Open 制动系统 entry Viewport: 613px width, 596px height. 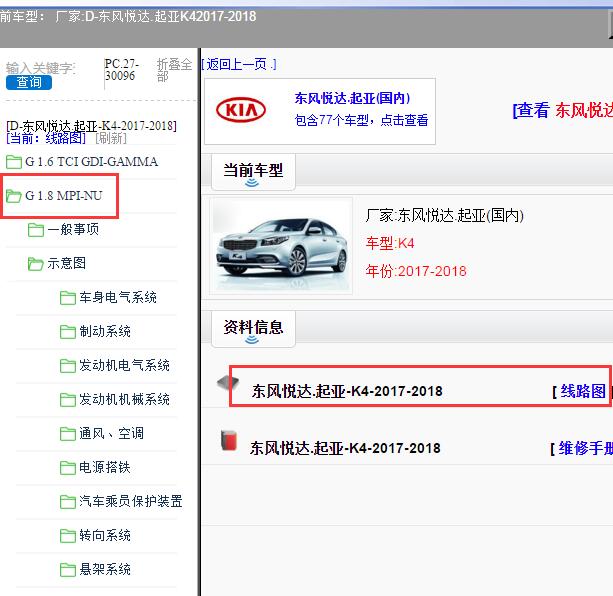point(105,331)
